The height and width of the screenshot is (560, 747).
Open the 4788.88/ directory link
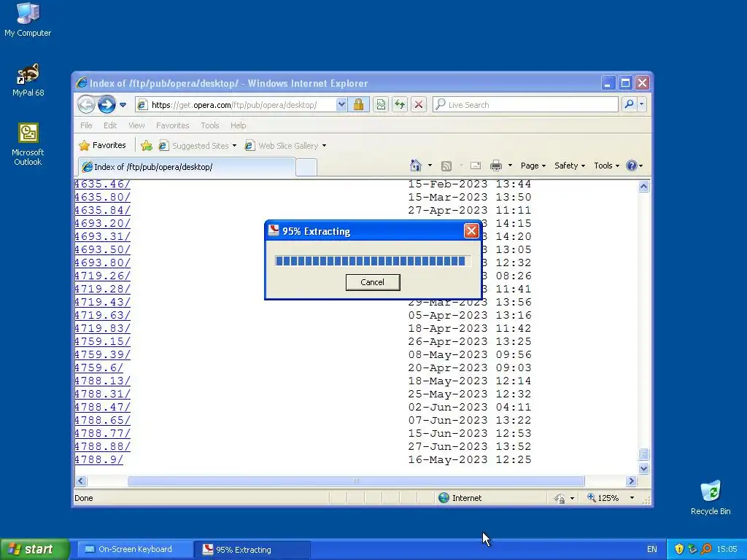click(102, 447)
